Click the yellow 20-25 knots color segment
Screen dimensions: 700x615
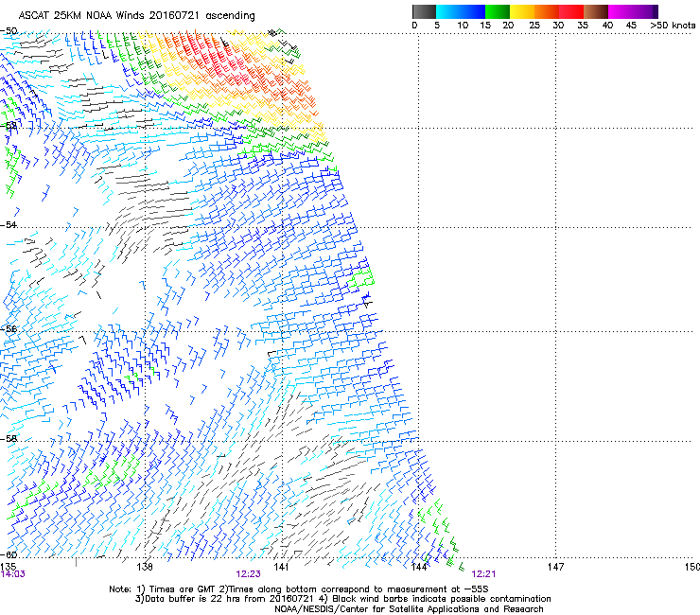tap(522, 11)
